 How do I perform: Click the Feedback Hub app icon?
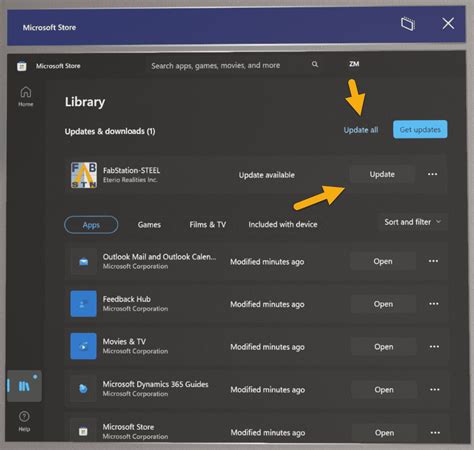[x=84, y=304]
